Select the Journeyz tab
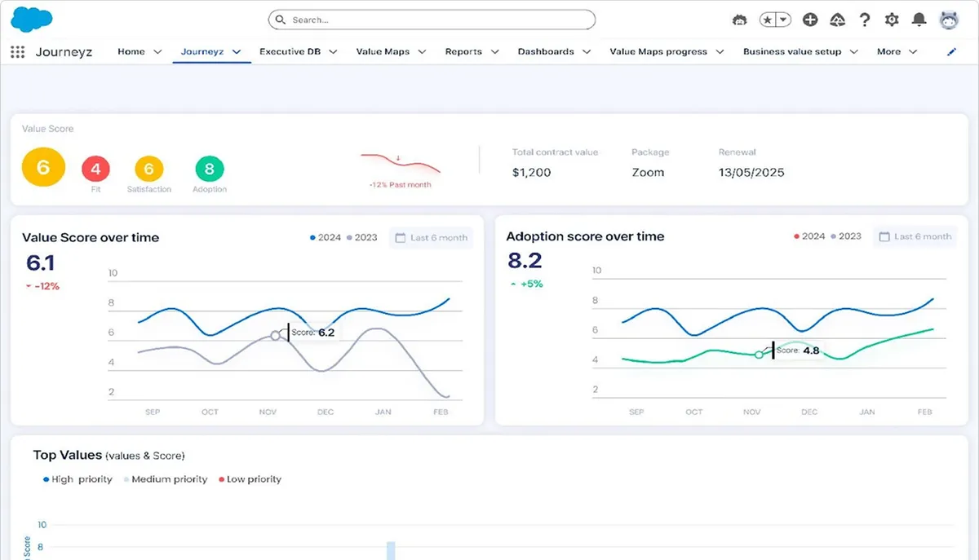 (x=202, y=51)
